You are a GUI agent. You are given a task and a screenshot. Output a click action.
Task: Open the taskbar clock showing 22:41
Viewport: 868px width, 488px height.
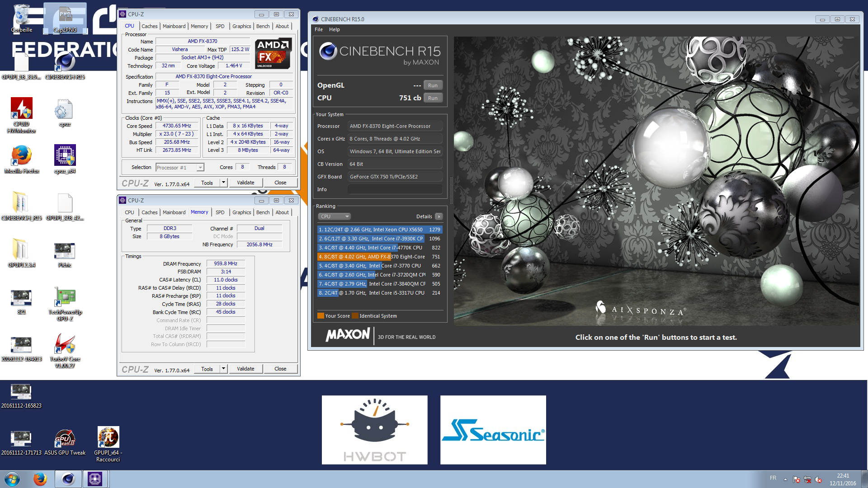click(843, 479)
